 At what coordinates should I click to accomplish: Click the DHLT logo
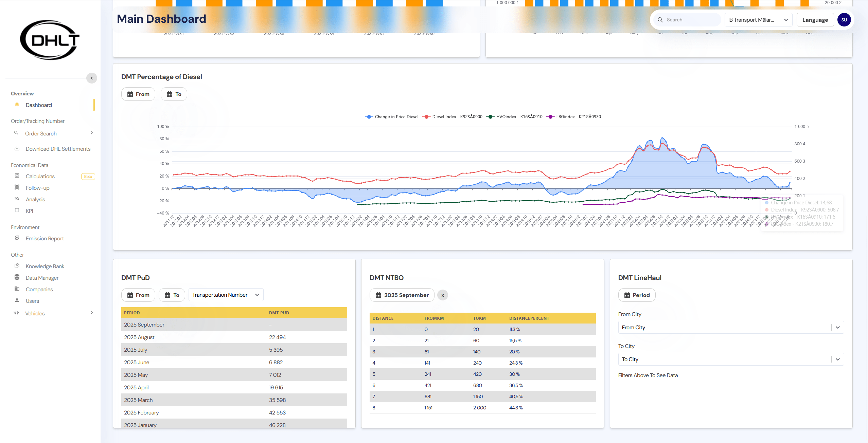coord(50,40)
